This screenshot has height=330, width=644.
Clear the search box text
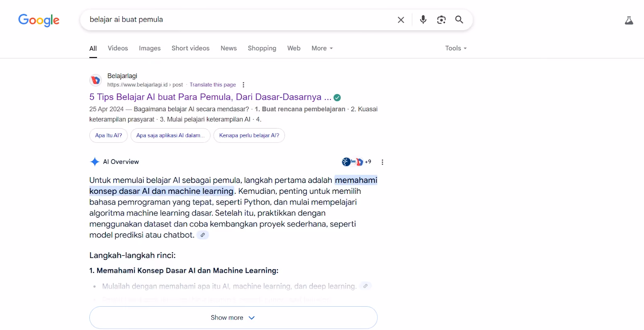[x=401, y=20]
